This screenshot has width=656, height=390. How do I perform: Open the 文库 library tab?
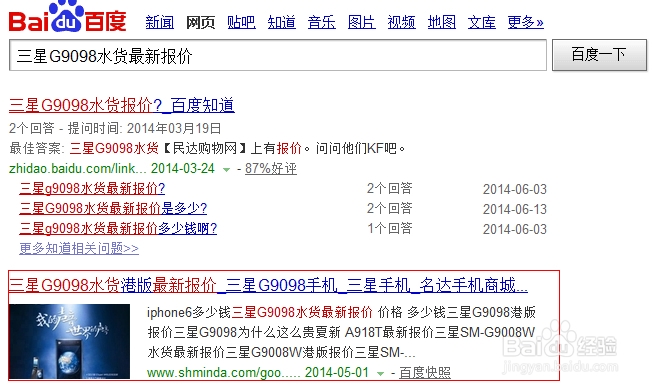[482, 22]
